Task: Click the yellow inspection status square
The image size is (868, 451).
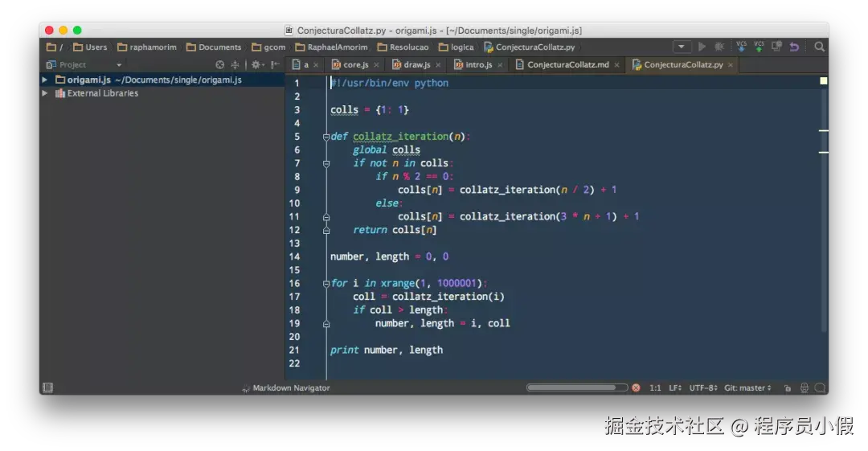Action: 823,81
